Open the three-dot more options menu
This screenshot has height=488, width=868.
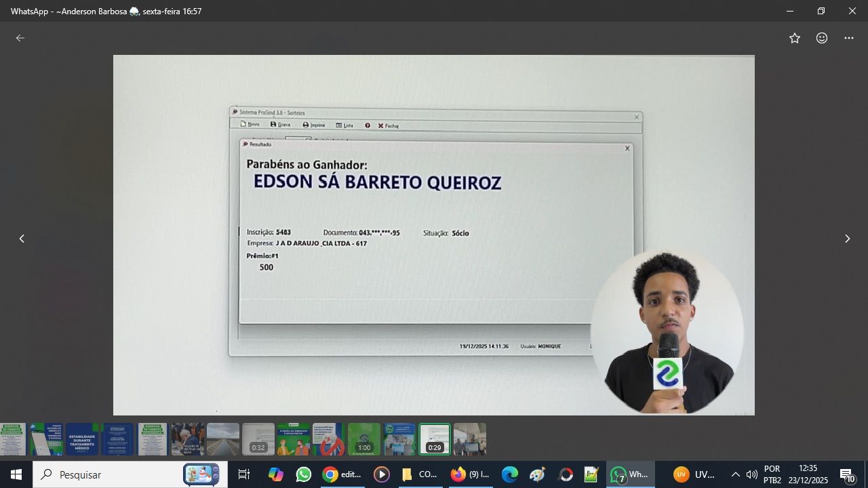849,38
